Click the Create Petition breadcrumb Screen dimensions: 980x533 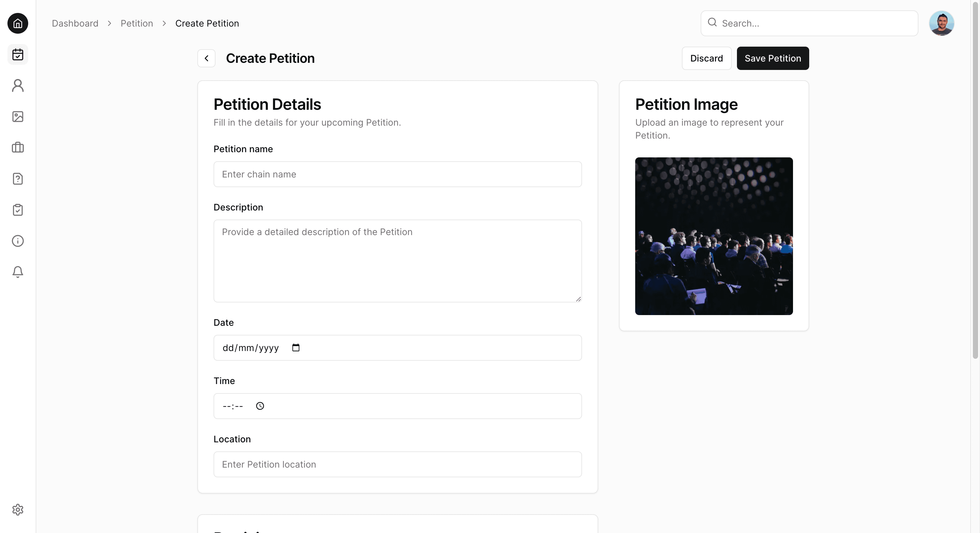207,23
